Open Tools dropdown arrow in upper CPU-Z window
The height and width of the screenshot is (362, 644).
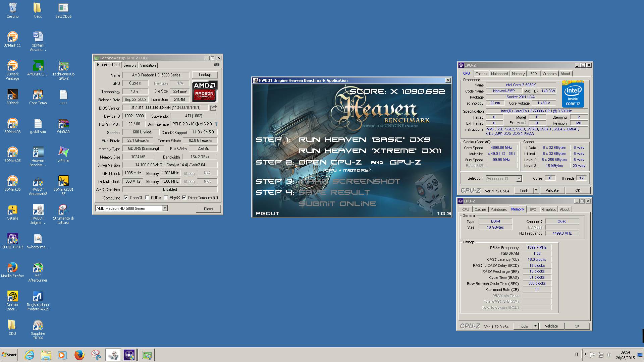point(536,190)
